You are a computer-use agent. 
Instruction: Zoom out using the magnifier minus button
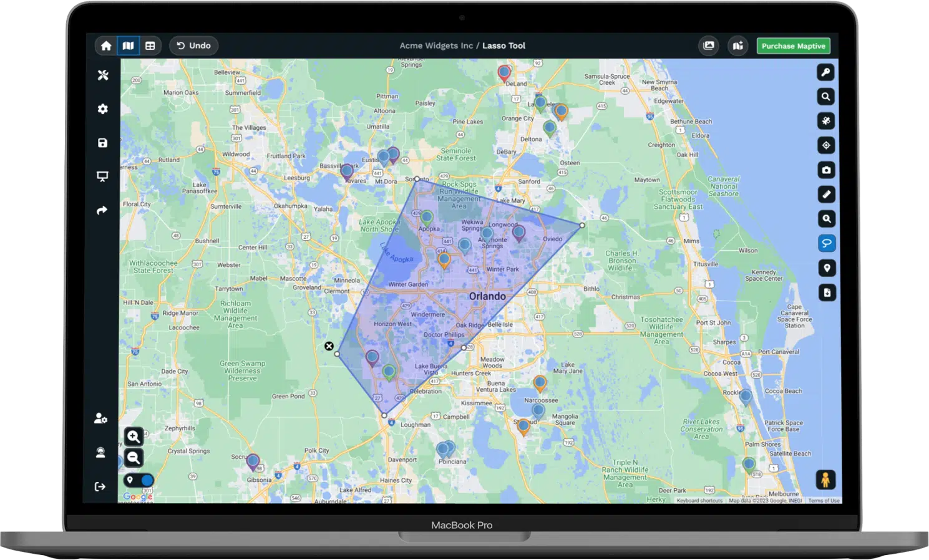tap(134, 458)
